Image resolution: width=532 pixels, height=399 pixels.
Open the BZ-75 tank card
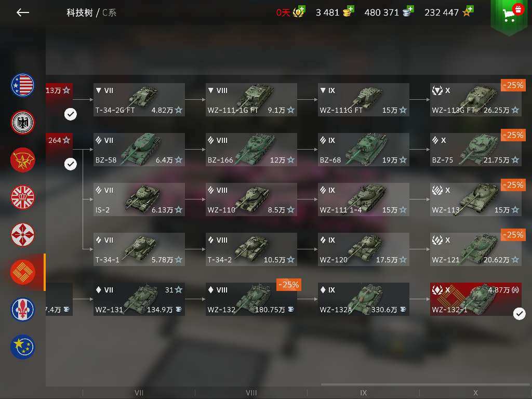point(476,150)
